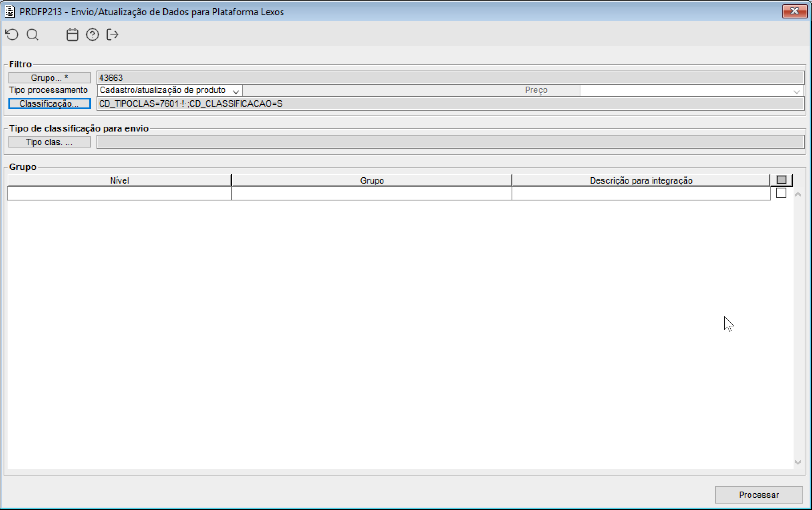
Task: Expand the Tipo processamento dropdown
Action: (236, 91)
